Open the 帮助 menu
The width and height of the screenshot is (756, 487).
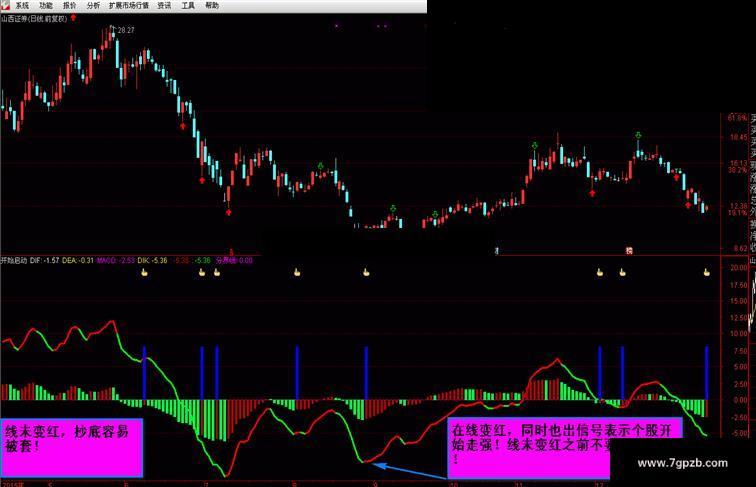tap(212, 5)
